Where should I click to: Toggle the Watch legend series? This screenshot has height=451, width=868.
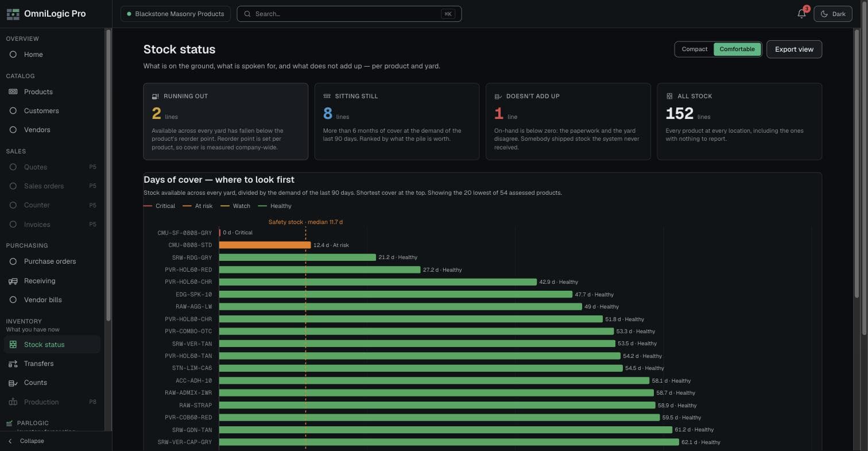(235, 206)
